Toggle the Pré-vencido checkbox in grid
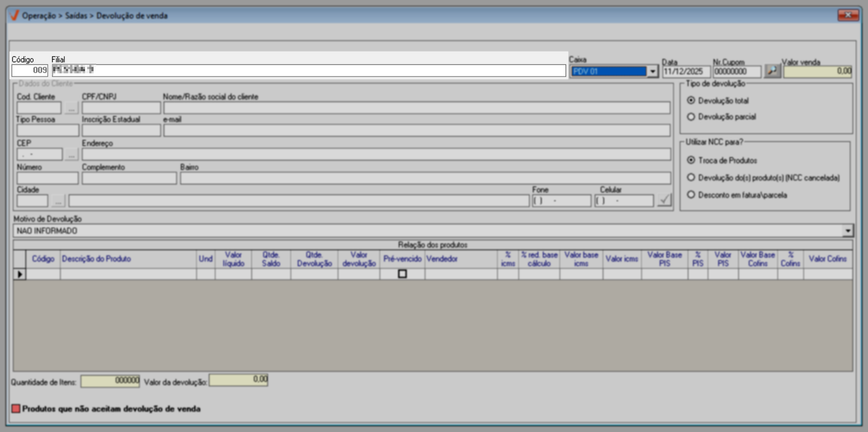 [x=402, y=274]
